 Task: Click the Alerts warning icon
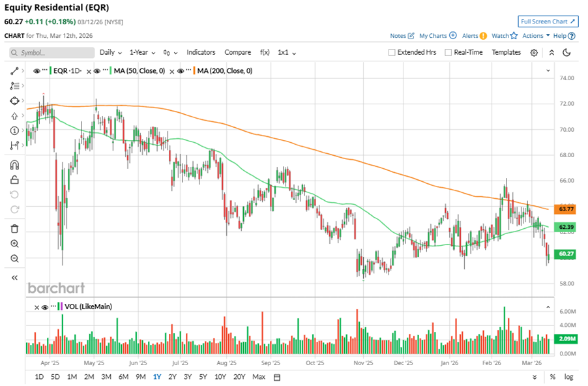click(484, 36)
